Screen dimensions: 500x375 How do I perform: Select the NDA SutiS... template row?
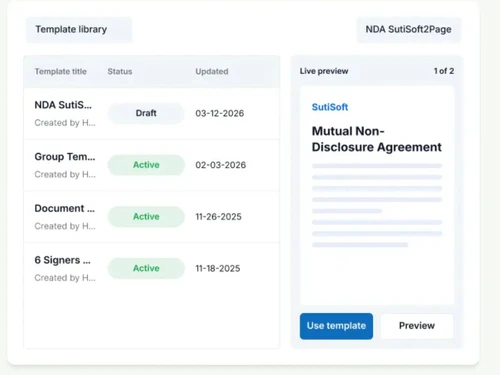pos(152,113)
